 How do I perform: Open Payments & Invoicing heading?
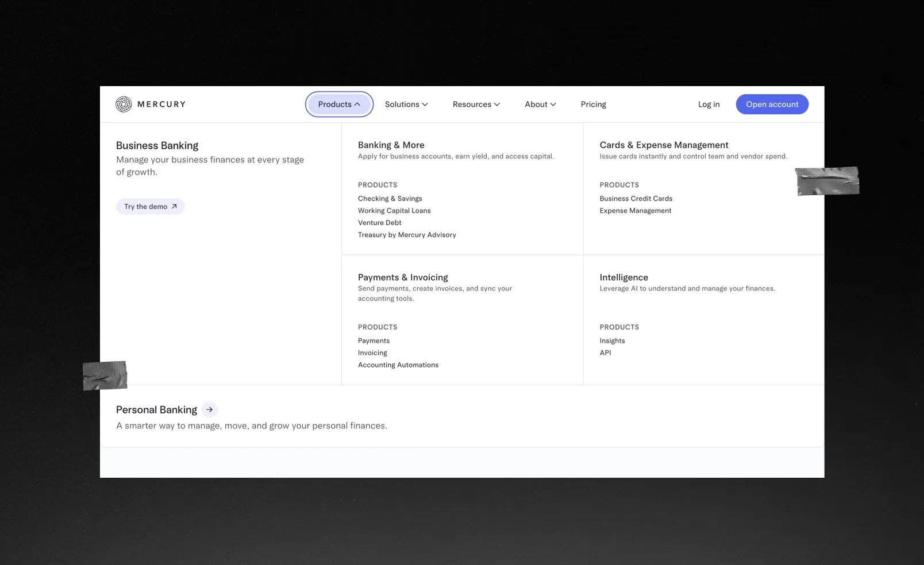[403, 277]
